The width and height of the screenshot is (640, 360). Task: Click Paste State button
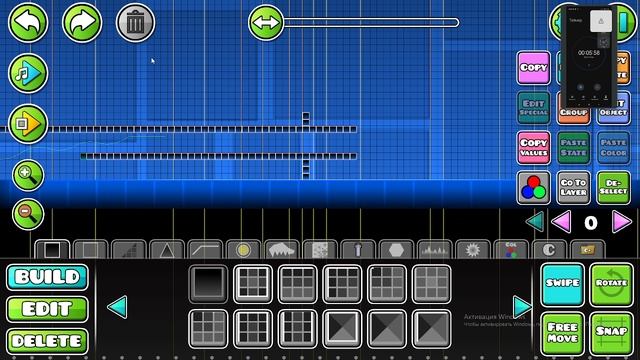pyautogui.click(x=573, y=147)
